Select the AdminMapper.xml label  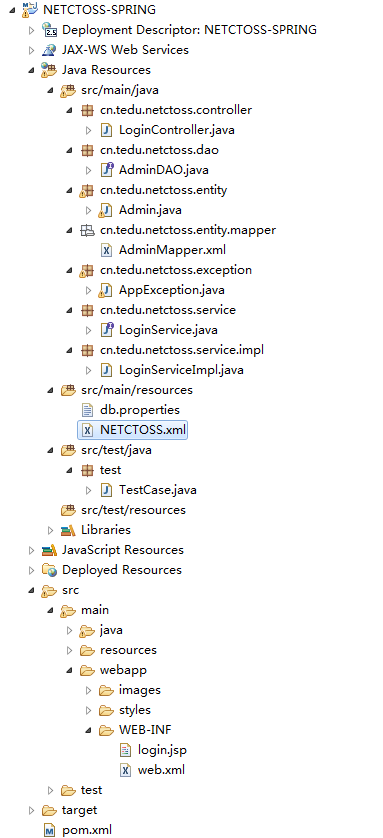coord(173,250)
